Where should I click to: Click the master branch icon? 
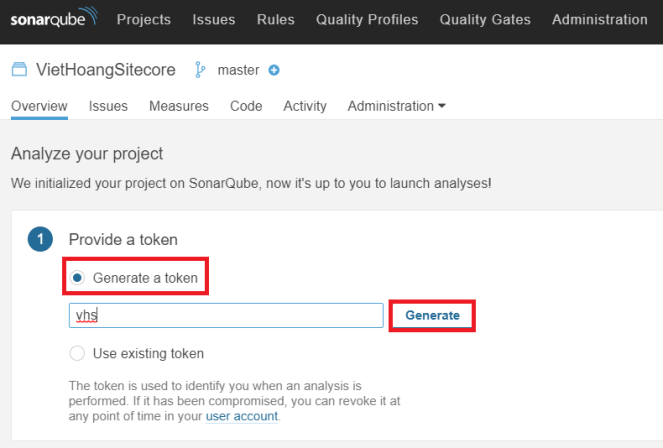pos(200,70)
